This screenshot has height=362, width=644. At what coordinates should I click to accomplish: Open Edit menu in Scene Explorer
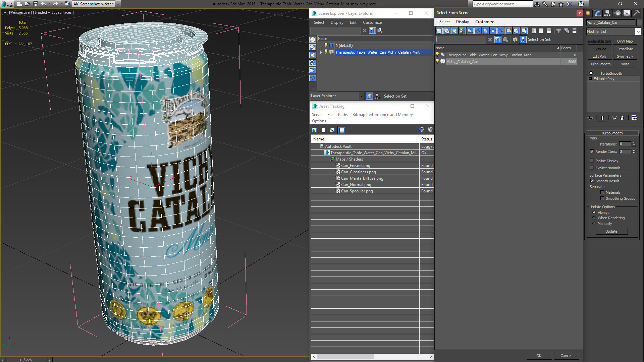tap(353, 22)
